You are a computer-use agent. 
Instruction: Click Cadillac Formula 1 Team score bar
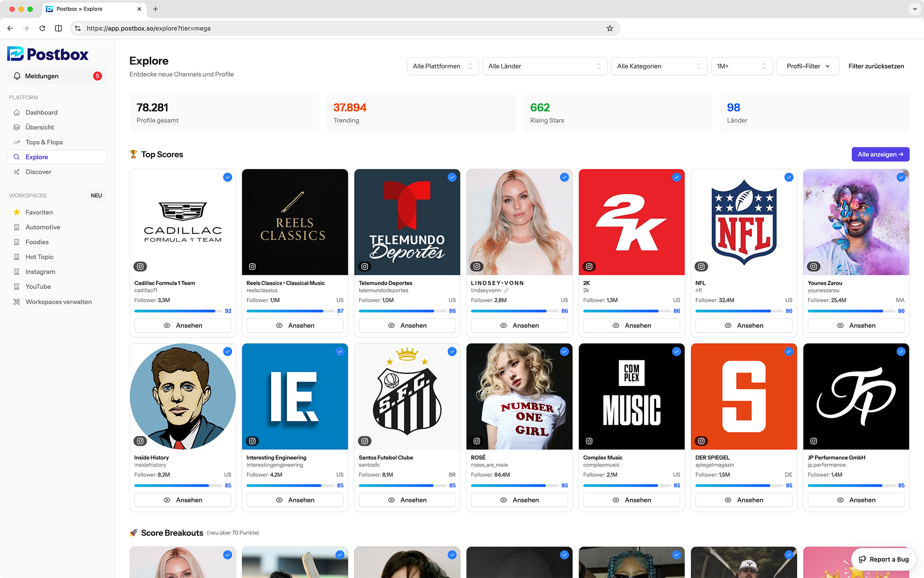tap(178, 311)
